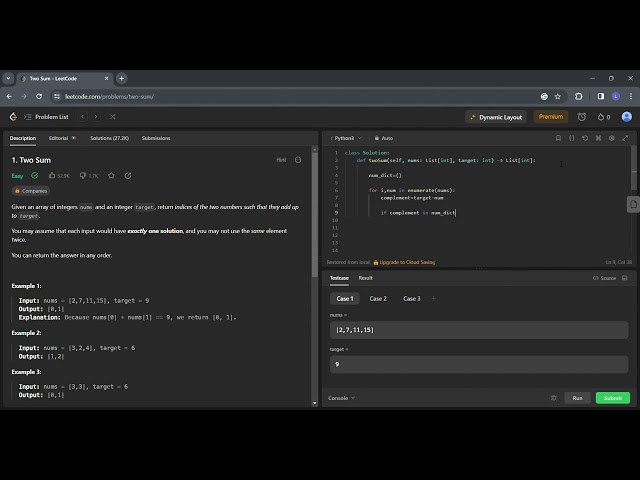Downvote the problem with thumbs down
The width and height of the screenshot is (640, 480).
point(89,176)
